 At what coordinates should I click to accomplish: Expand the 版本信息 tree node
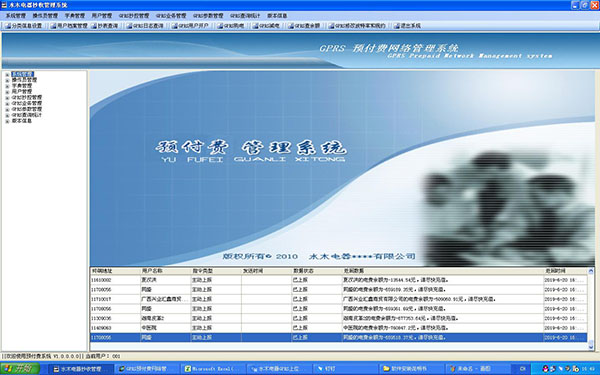point(7,121)
